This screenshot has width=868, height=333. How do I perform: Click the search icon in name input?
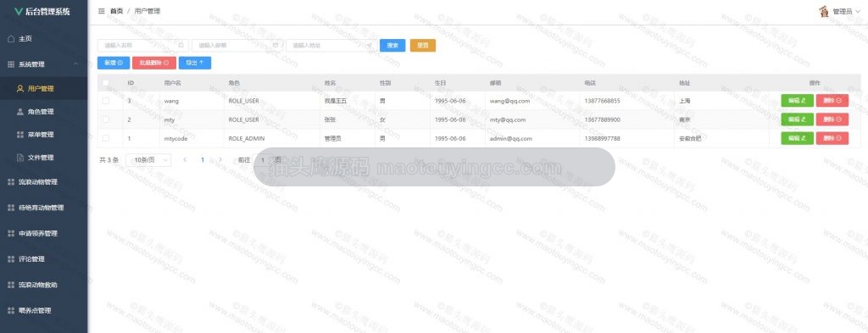pyautogui.click(x=181, y=46)
